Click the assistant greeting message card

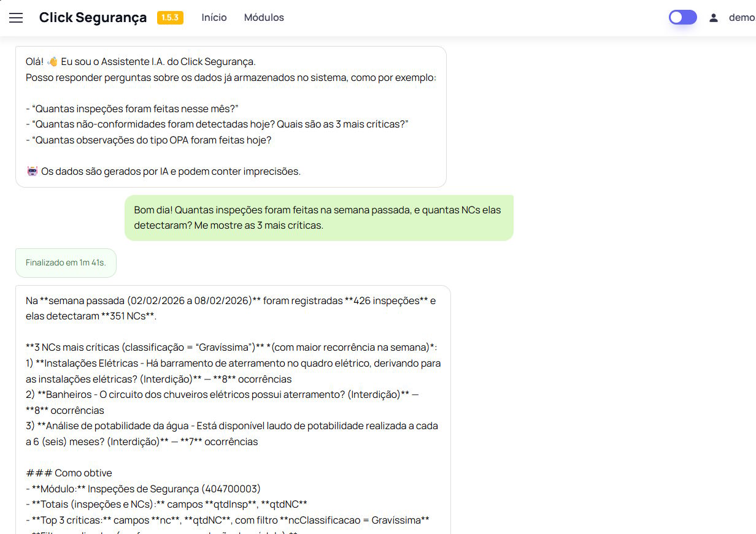click(230, 116)
